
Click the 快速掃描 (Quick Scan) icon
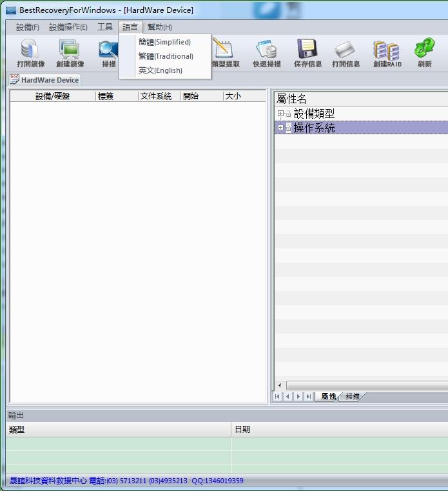[266, 49]
